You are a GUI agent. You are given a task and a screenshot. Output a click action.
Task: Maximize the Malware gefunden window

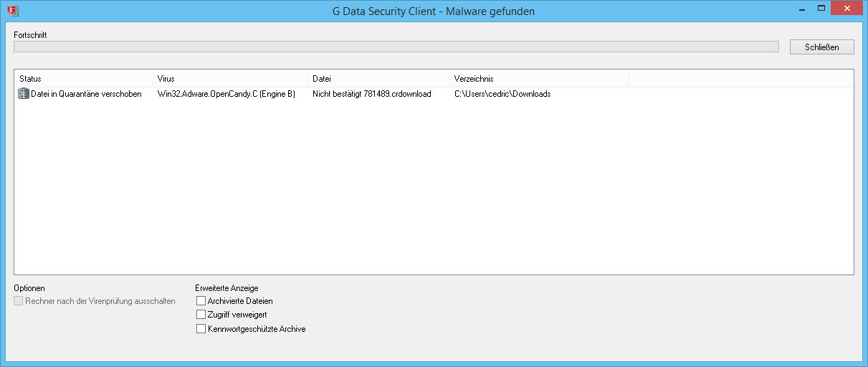[x=821, y=9]
